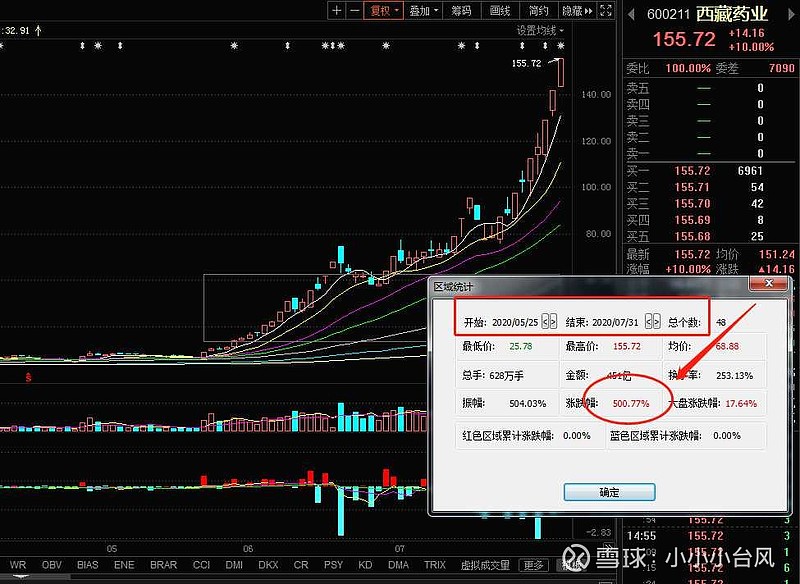The height and width of the screenshot is (584, 800).
Task: Select the KD indicator tab
Action: click(365, 565)
